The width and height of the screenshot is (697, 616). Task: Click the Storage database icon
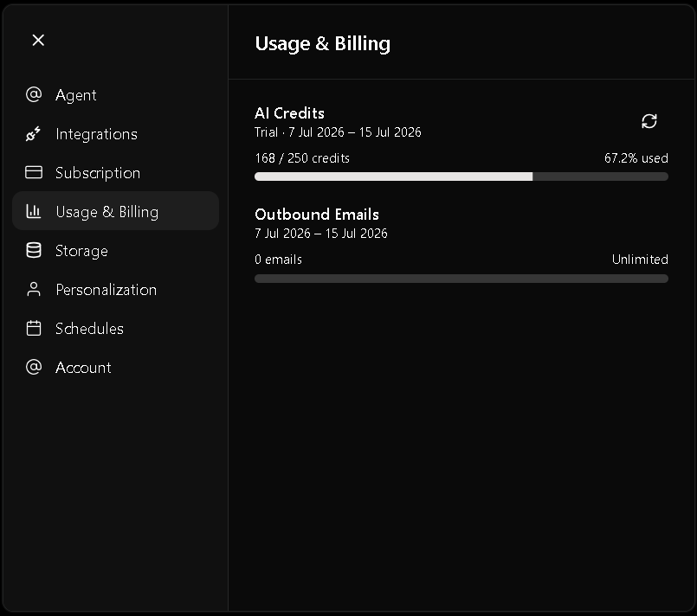(x=34, y=251)
